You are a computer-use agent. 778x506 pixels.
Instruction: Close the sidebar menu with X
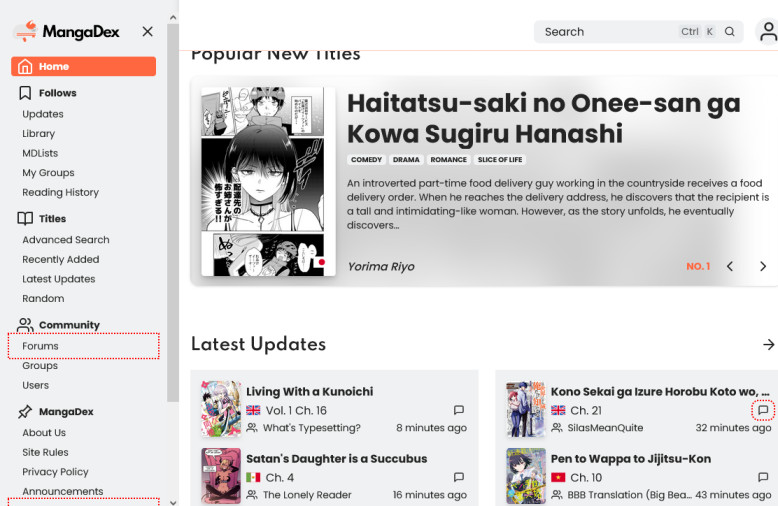pos(147,32)
